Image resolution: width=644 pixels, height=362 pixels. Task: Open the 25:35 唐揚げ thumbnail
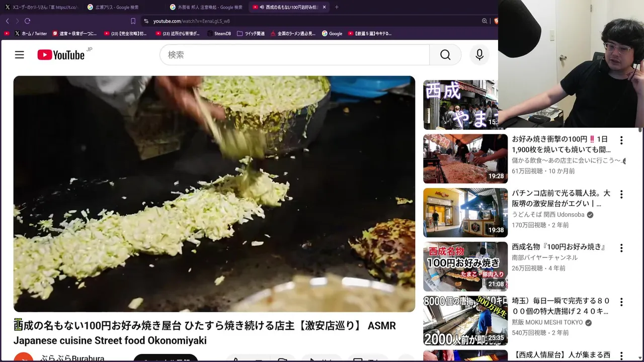pyautogui.click(x=465, y=320)
